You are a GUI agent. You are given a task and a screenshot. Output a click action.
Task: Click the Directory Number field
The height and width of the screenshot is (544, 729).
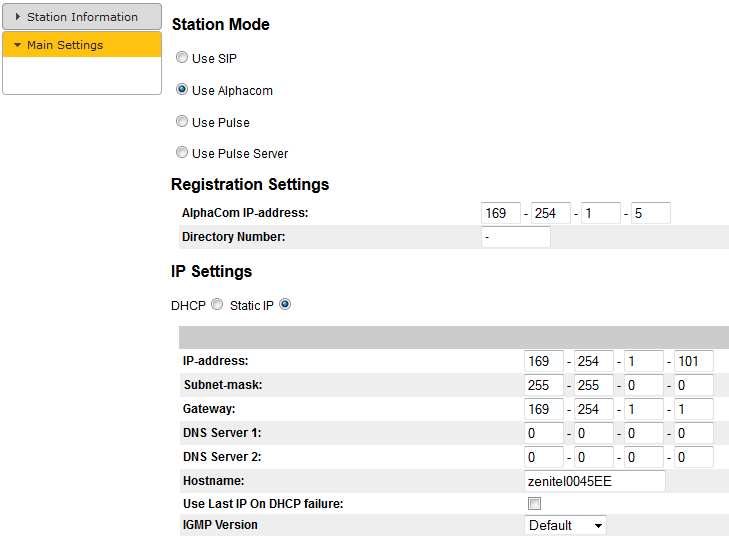(x=516, y=237)
